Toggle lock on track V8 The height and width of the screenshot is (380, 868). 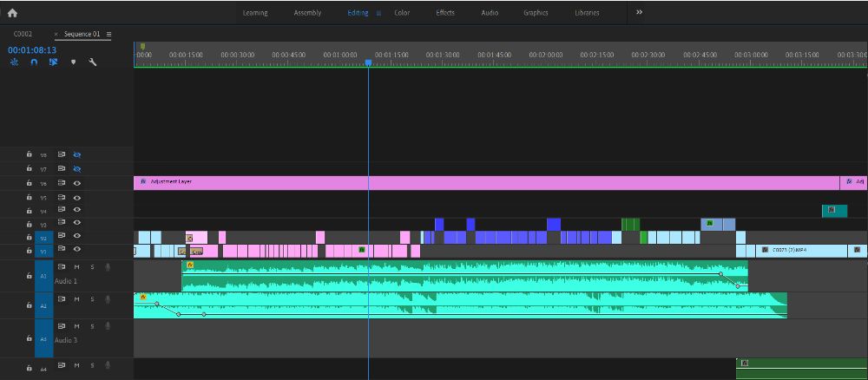point(30,155)
